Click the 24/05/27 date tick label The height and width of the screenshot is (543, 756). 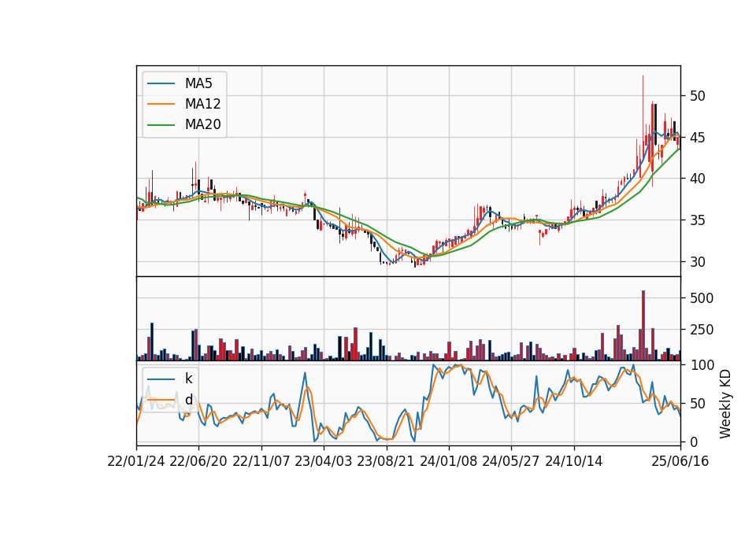click(510, 461)
